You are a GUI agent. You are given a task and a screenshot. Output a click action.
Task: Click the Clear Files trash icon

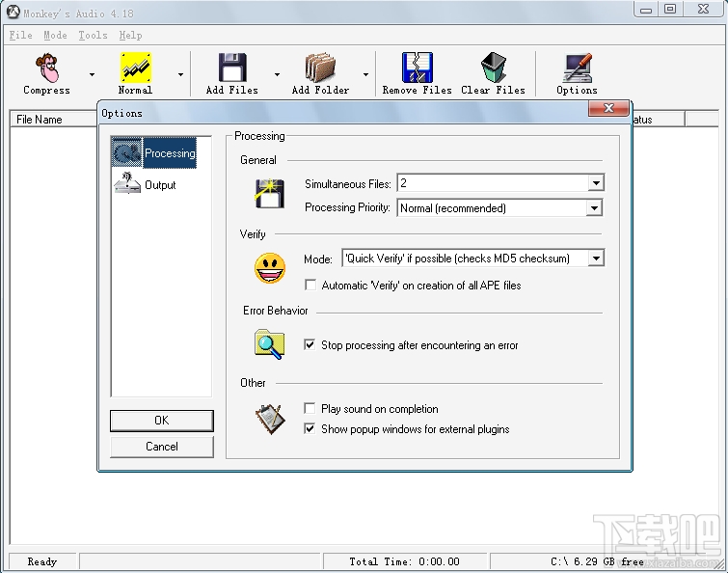click(x=493, y=68)
